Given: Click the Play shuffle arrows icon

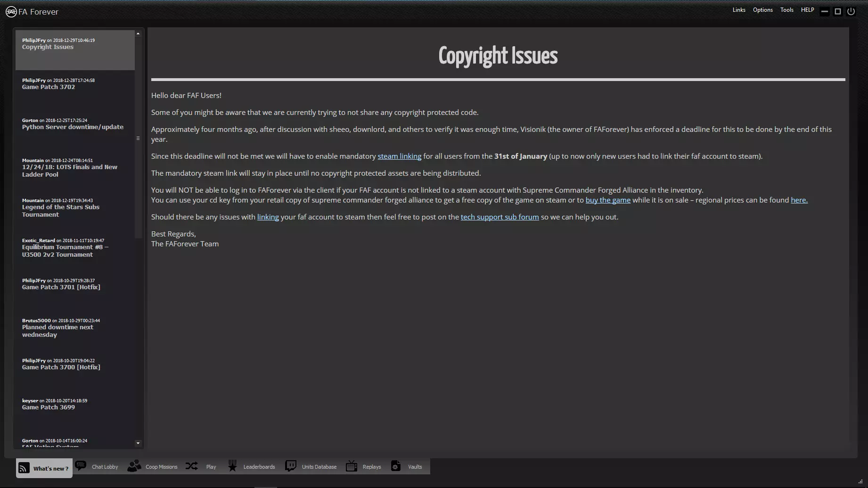Looking at the screenshot, I should pos(191,466).
